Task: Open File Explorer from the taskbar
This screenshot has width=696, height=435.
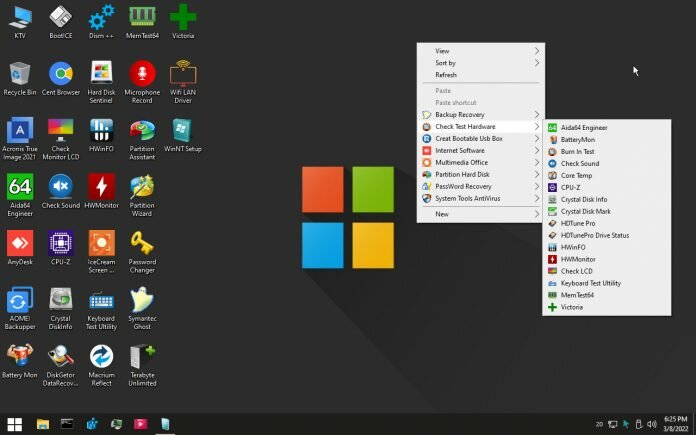Action: pos(43,424)
